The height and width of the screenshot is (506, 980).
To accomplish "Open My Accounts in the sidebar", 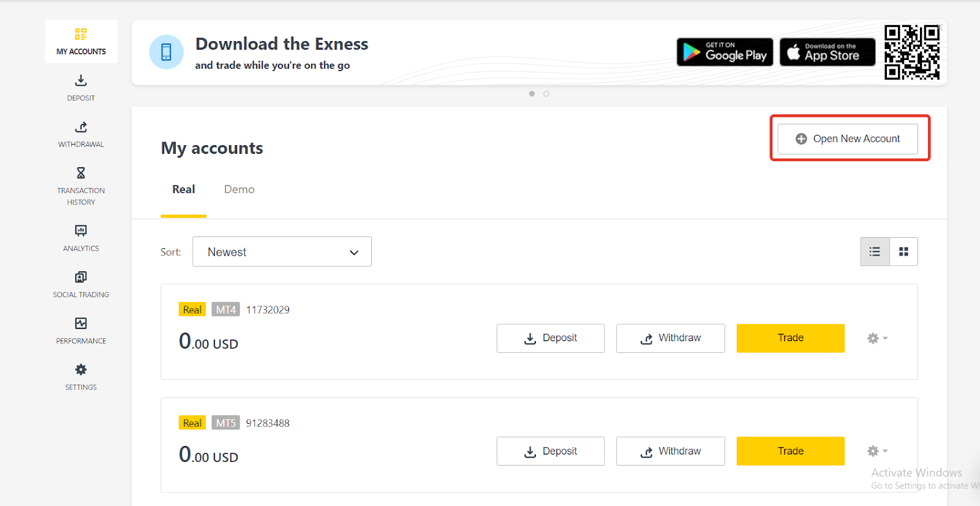I will (81, 41).
